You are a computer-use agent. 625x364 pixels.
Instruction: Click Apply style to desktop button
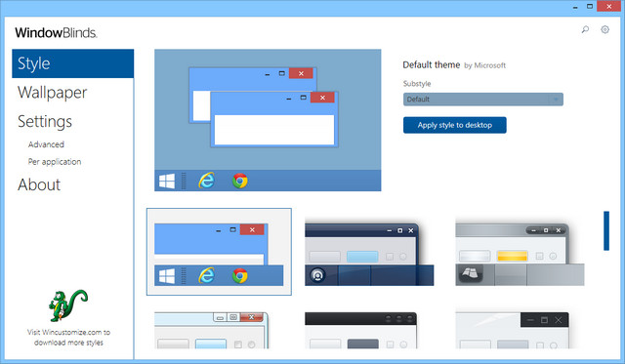click(x=455, y=125)
